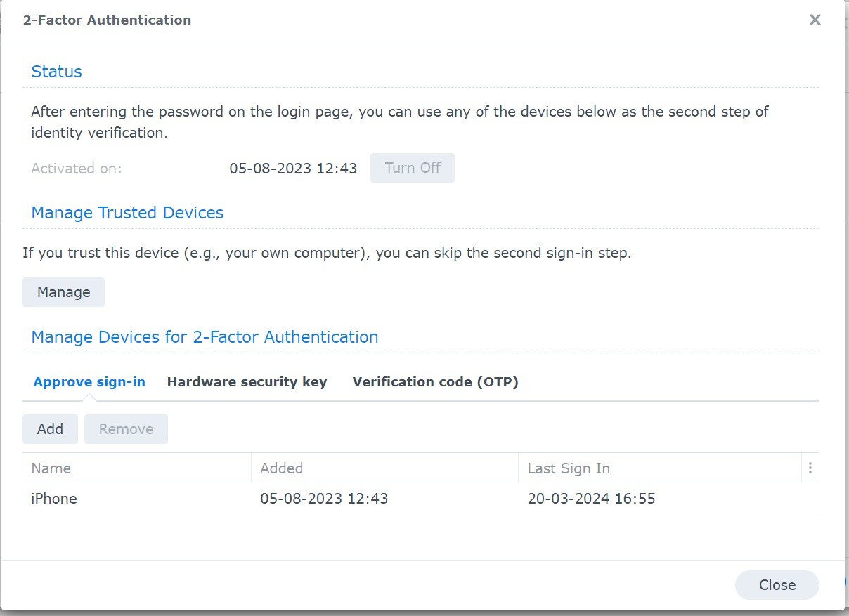The width and height of the screenshot is (849, 616).
Task: Open the Hardware security key tab
Action: tap(247, 382)
